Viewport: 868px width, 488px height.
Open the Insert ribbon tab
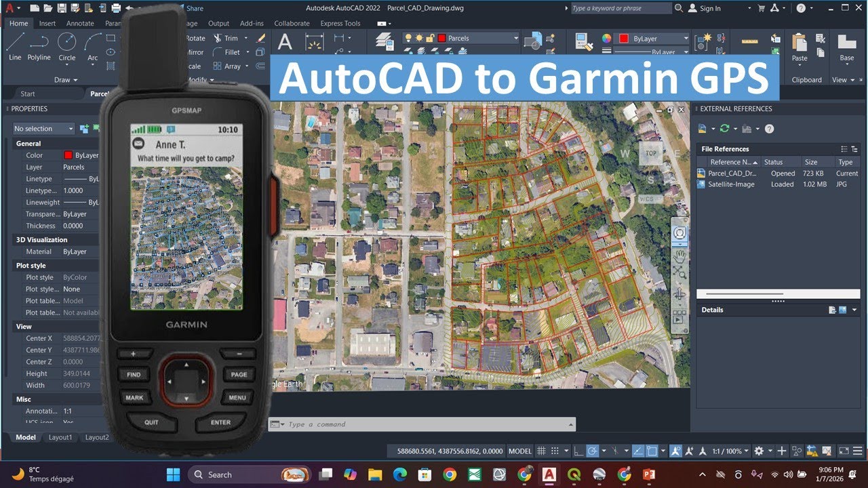click(47, 23)
